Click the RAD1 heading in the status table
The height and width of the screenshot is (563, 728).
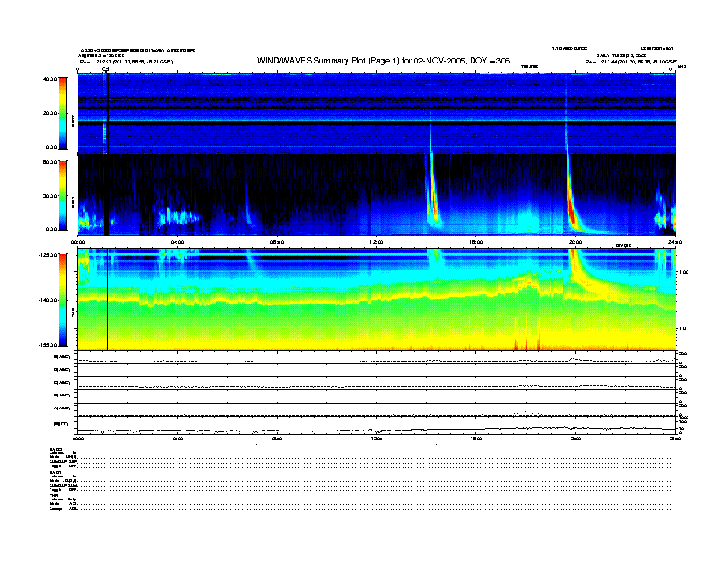point(56,472)
